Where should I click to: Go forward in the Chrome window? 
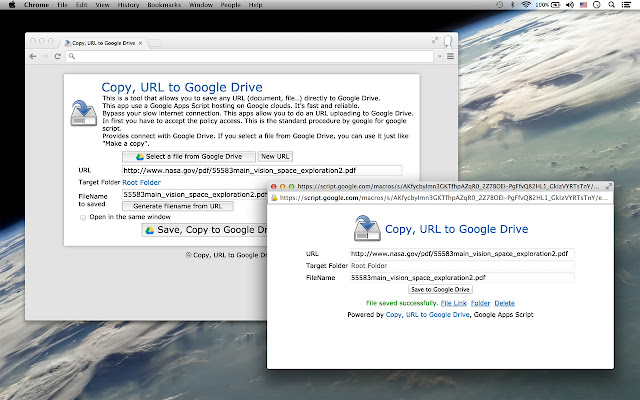coord(45,56)
